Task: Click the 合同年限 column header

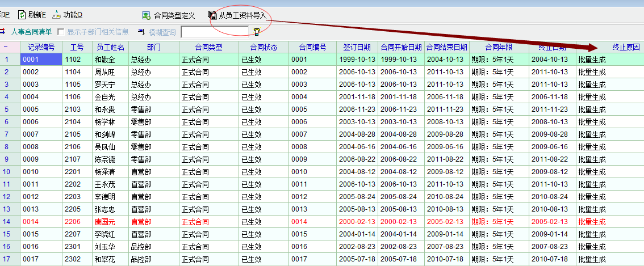Action: [x=499, y=47]
